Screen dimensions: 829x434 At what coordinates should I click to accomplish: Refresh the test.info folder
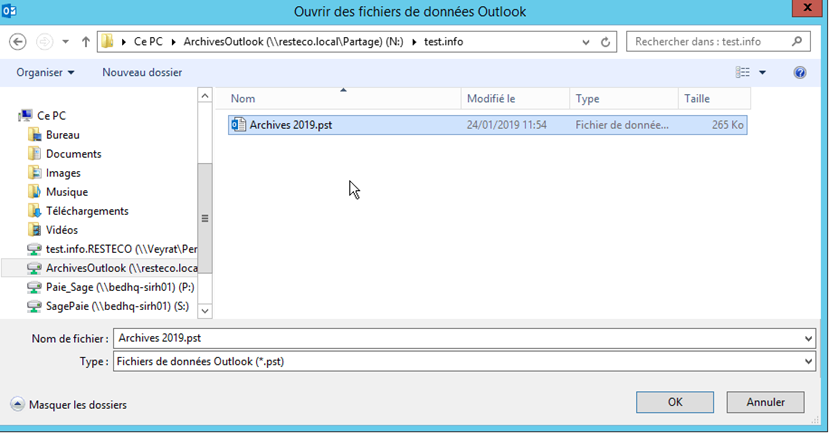click(605, 42)
